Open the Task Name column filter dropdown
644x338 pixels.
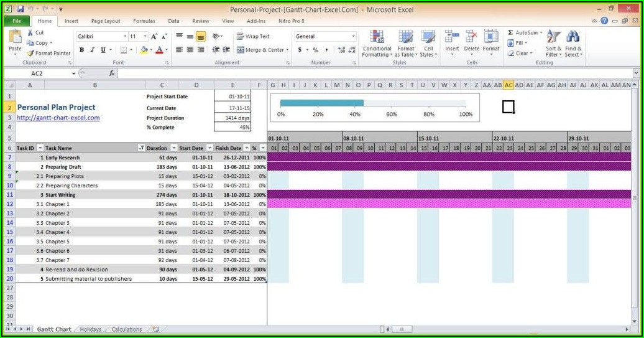pos(141,148)
